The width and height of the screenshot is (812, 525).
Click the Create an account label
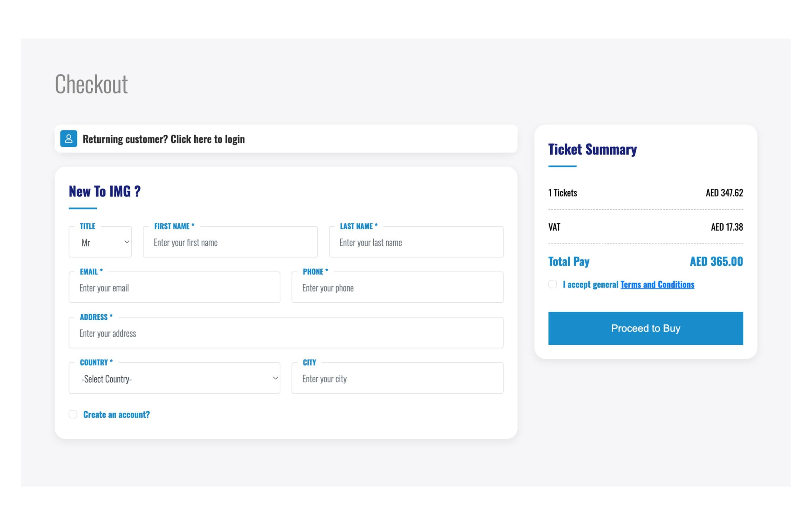(116, 414)
